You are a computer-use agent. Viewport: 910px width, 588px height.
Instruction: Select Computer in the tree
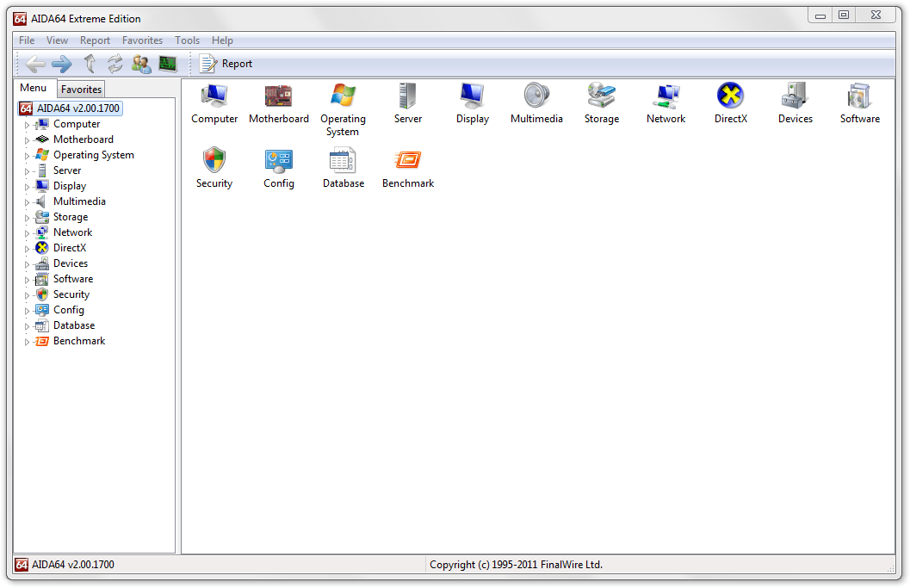pyautogui.click(x=77, y=124)
